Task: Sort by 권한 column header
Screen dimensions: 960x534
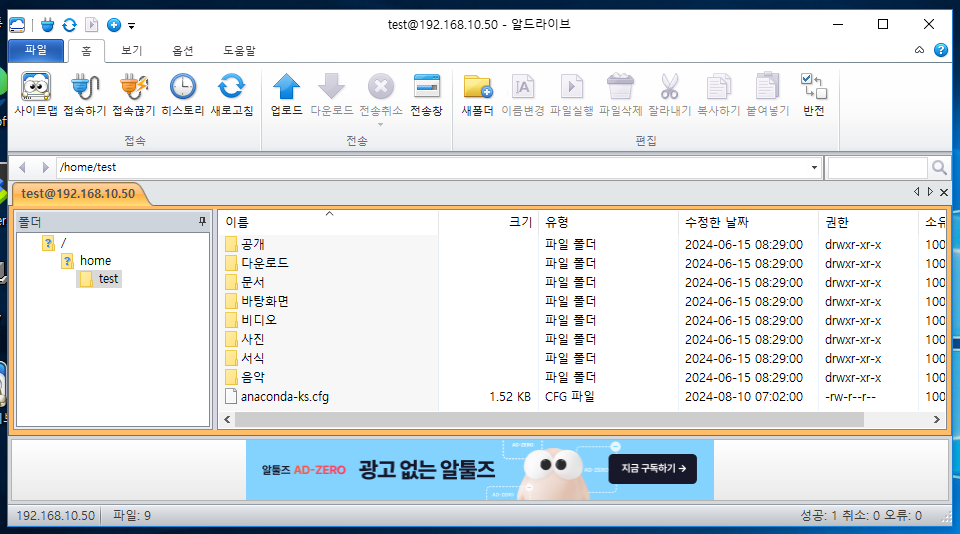Action: 868,222
